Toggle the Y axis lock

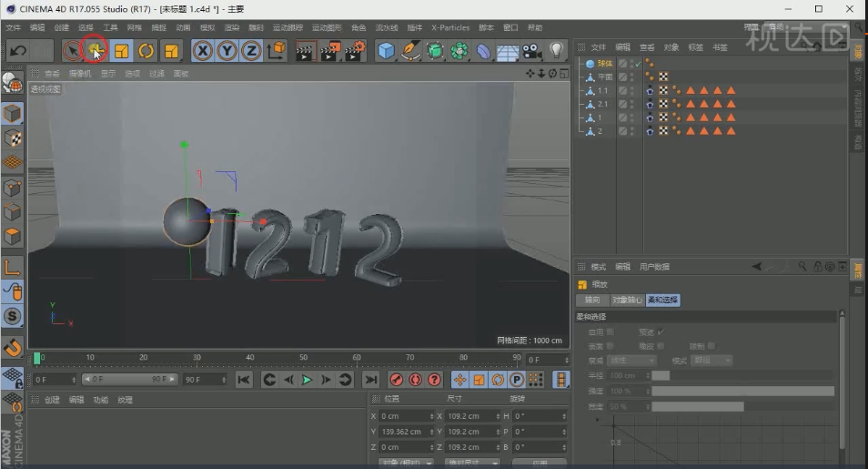[227, 51]
